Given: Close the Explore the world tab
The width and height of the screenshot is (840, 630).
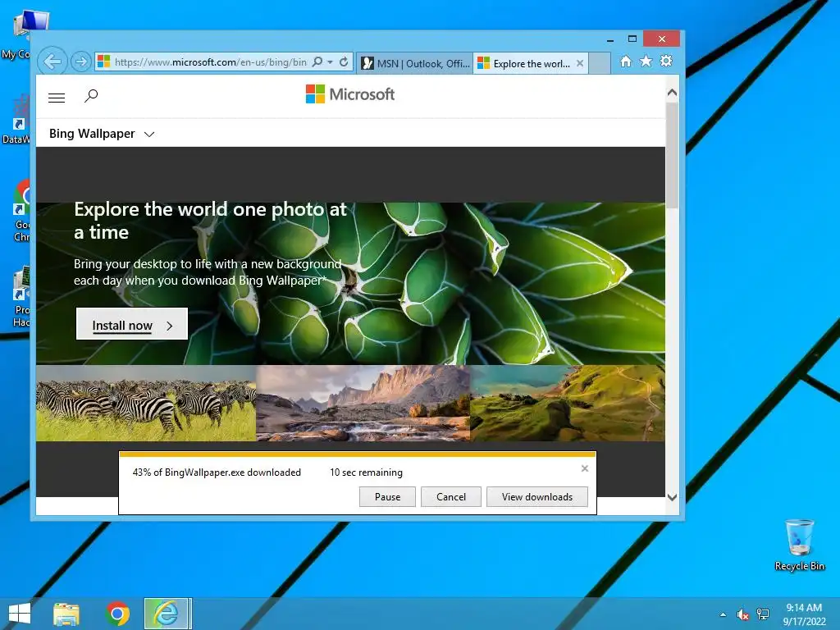Looking at the screenshot, I should click(580, 63).
